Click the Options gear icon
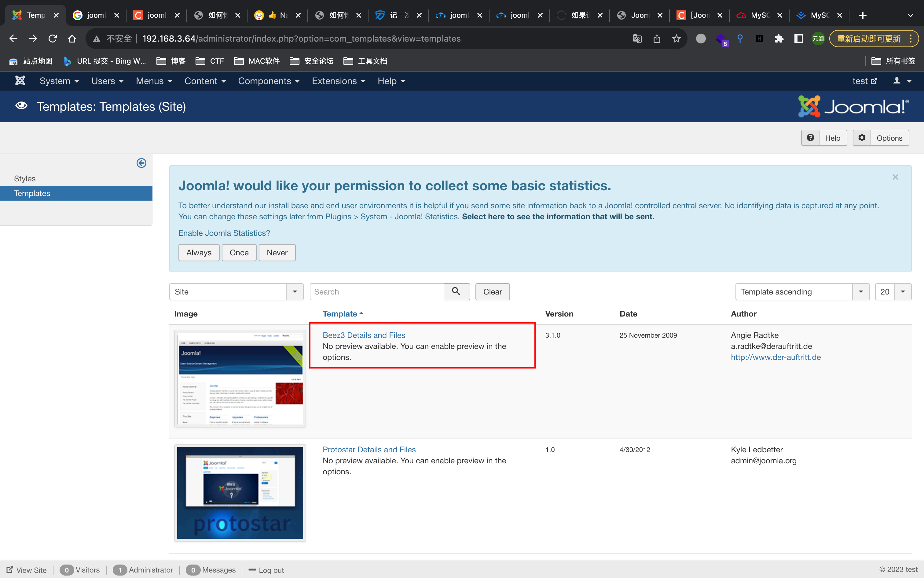This screenshot has width=924, height=578. point(862,138)
